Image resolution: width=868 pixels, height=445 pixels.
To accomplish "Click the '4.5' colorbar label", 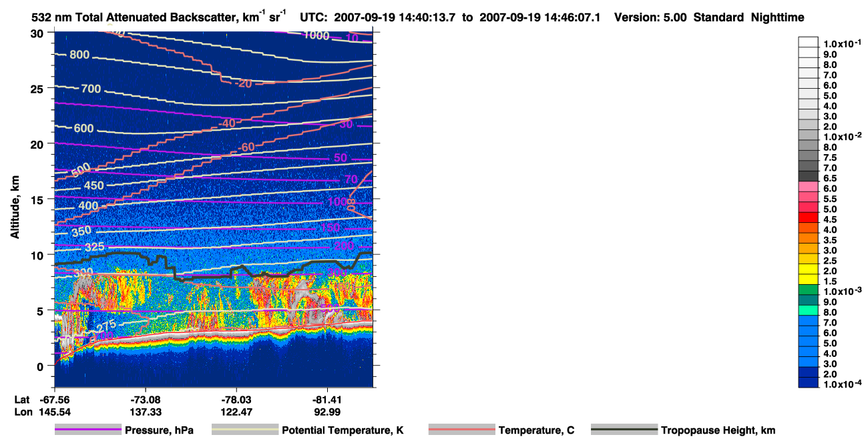I will tap(830, 219).
